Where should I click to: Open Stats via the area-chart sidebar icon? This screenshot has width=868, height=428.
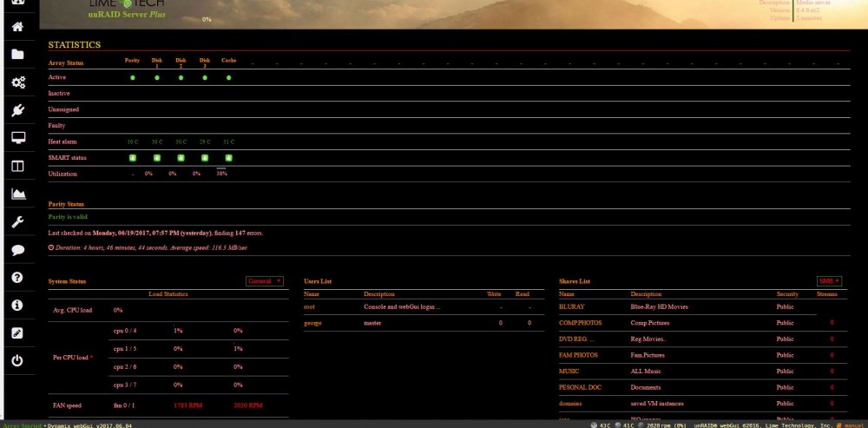point(17,194)
